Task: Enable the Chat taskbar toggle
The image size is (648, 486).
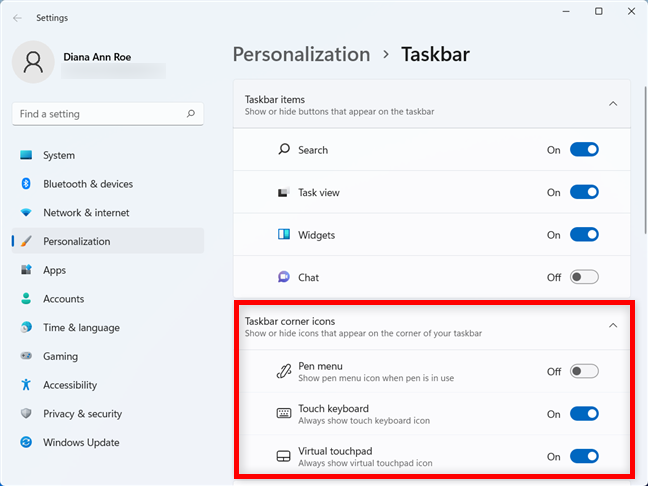Action: (x=584, y=277)
